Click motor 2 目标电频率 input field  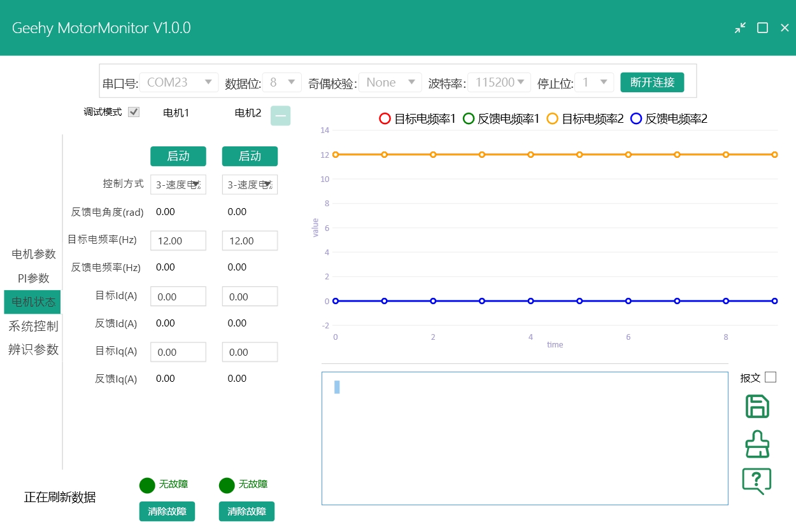pos(250,241)
